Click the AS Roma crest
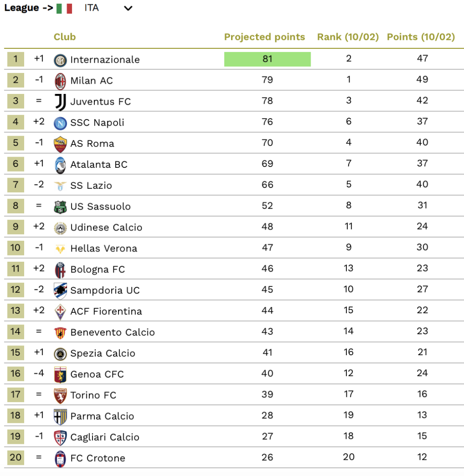The width and height of the screenshot is (464, 476). [60, 144]
